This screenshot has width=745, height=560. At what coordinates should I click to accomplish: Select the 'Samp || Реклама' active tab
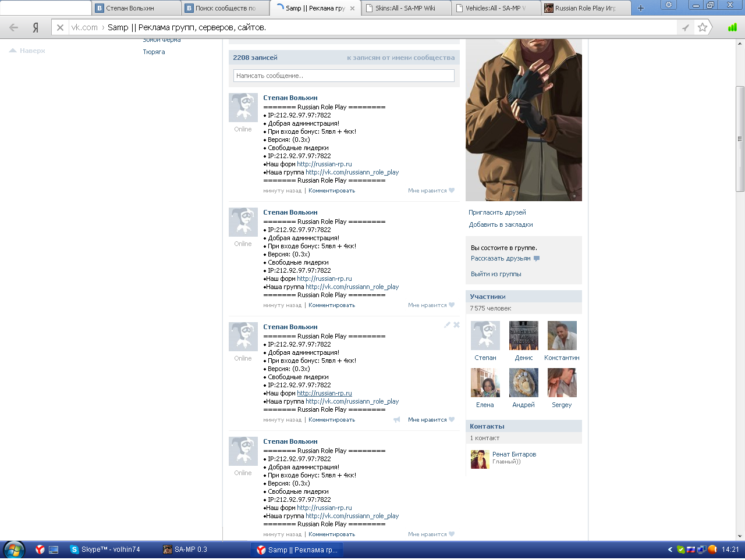click(x=315, y=8)
